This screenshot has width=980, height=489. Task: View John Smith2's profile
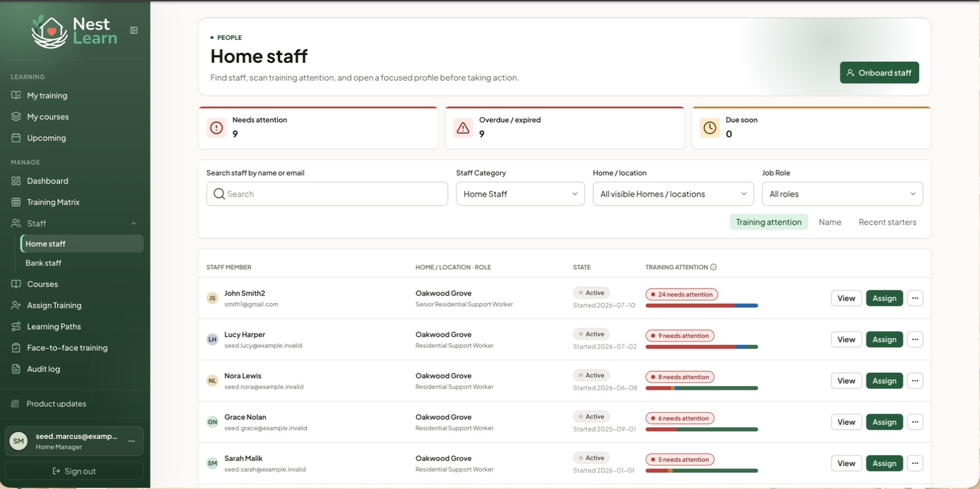846,298
